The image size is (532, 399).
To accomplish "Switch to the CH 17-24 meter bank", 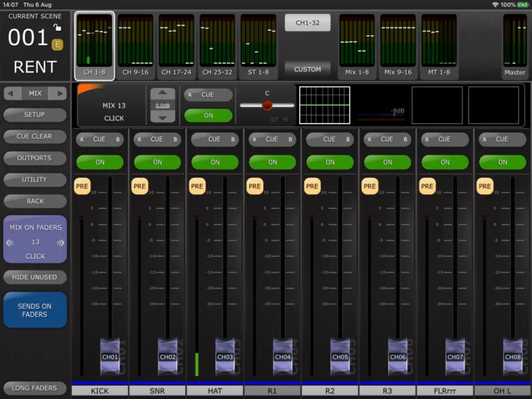I will coord(176,46).
